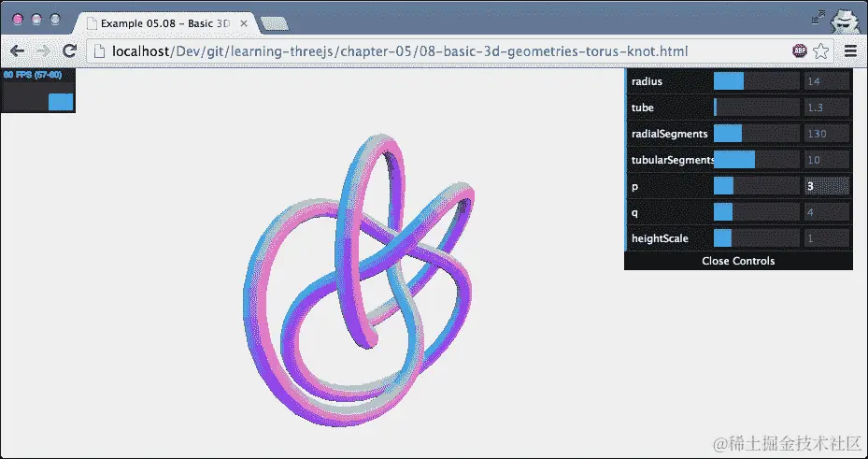Adjust the tubularSegments slider

coord(756,160)
